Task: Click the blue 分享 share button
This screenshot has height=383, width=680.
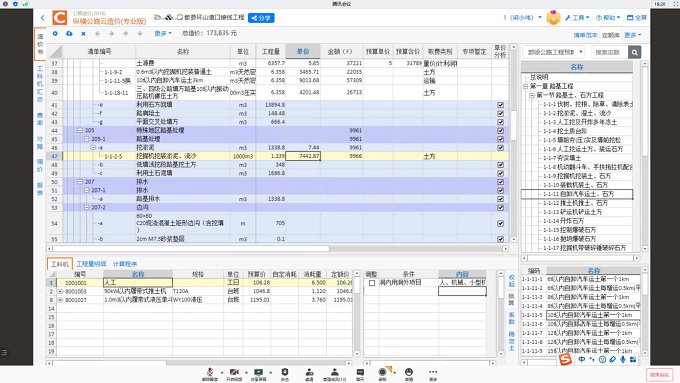Action: pos(261,18)
